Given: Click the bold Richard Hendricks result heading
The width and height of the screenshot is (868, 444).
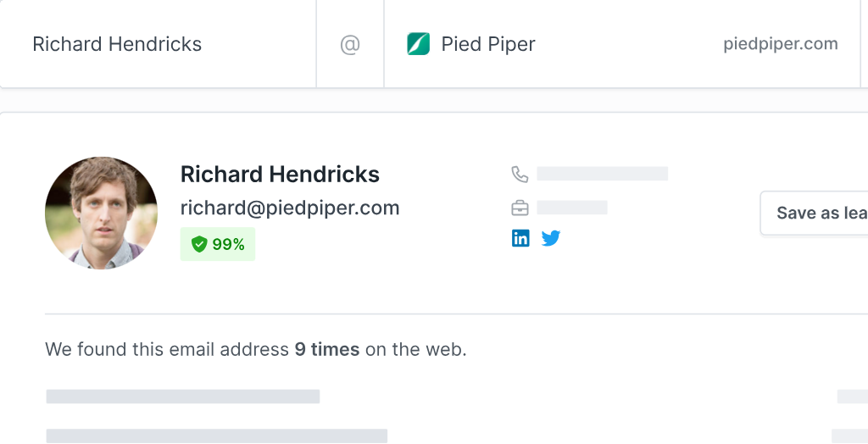Looking at the screenshot, I should (280, 175).
